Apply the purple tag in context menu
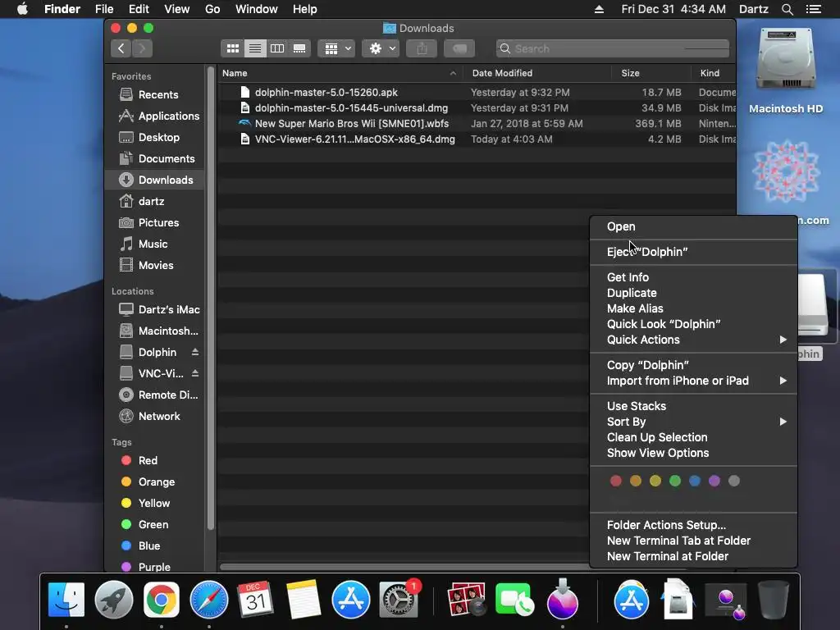The height and width of the screenshot is (630, 840). (714, 481)
